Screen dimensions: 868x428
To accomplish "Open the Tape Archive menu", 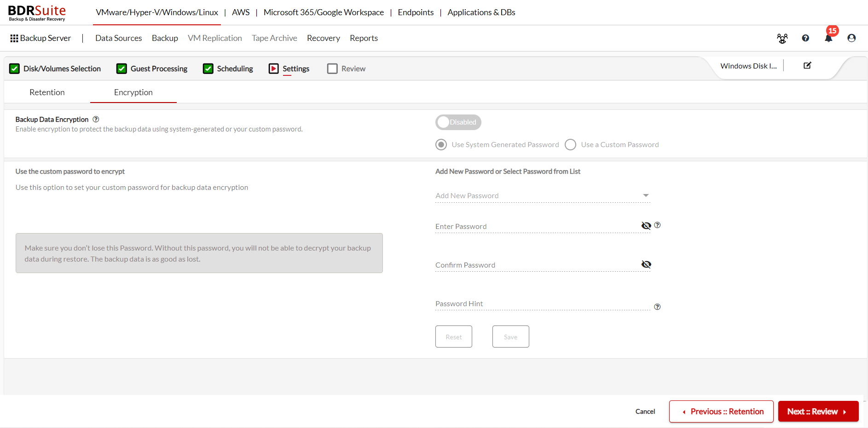I will tap(274, 38).
